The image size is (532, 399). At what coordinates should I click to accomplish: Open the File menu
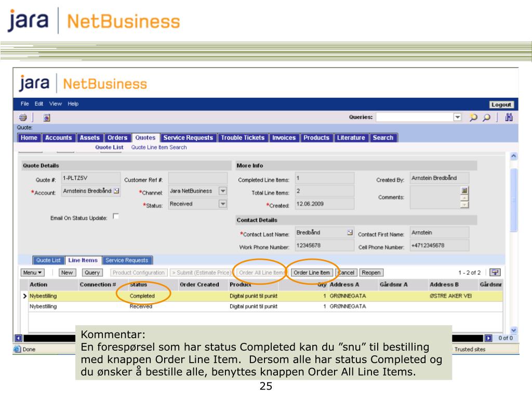[x=25, y=104]
